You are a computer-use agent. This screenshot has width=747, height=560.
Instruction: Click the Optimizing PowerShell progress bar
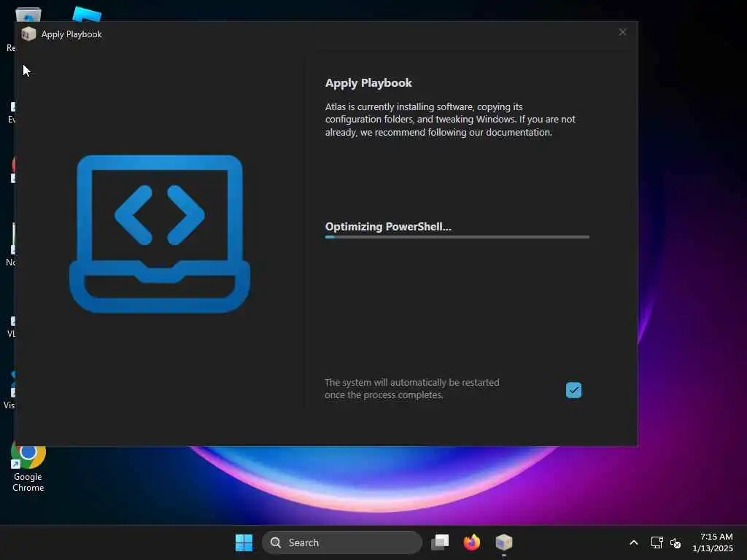[457, 237]
